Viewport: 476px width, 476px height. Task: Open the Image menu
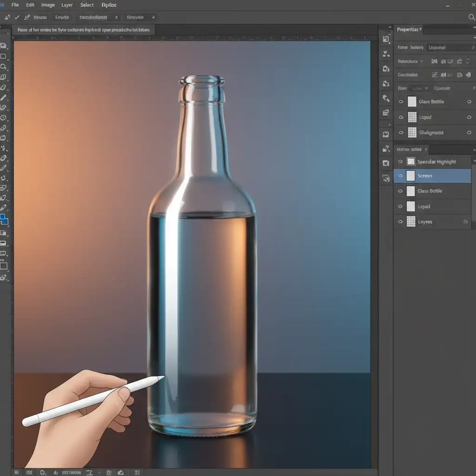click(47, 5)
